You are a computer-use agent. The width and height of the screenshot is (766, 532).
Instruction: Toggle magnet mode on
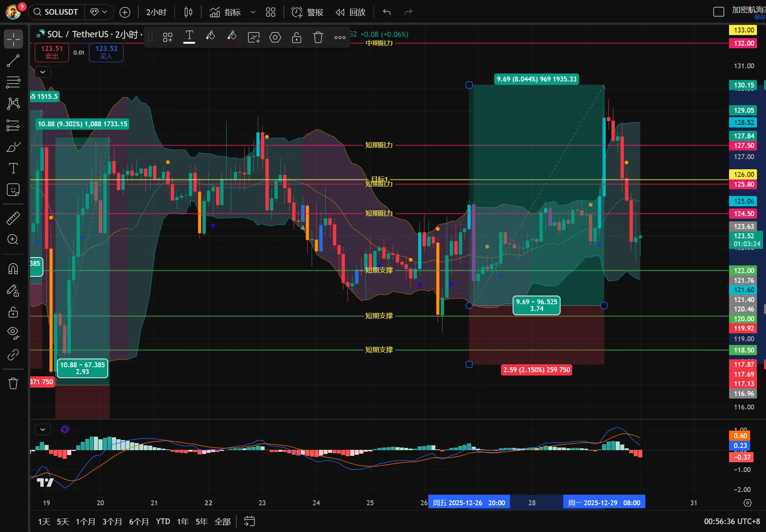pyautogui.click(x=13, y=269)
